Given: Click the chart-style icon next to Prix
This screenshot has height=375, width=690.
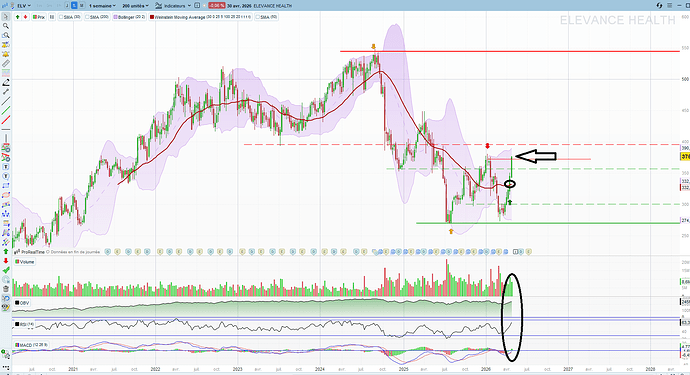Looking at the screenshot, I should coord(52,17).
